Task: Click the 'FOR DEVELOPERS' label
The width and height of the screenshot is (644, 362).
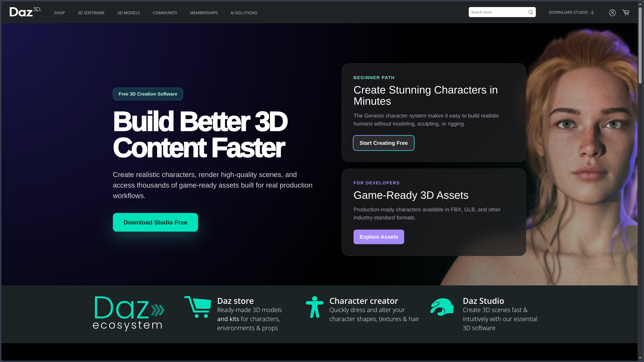Action: coord(376,183)
